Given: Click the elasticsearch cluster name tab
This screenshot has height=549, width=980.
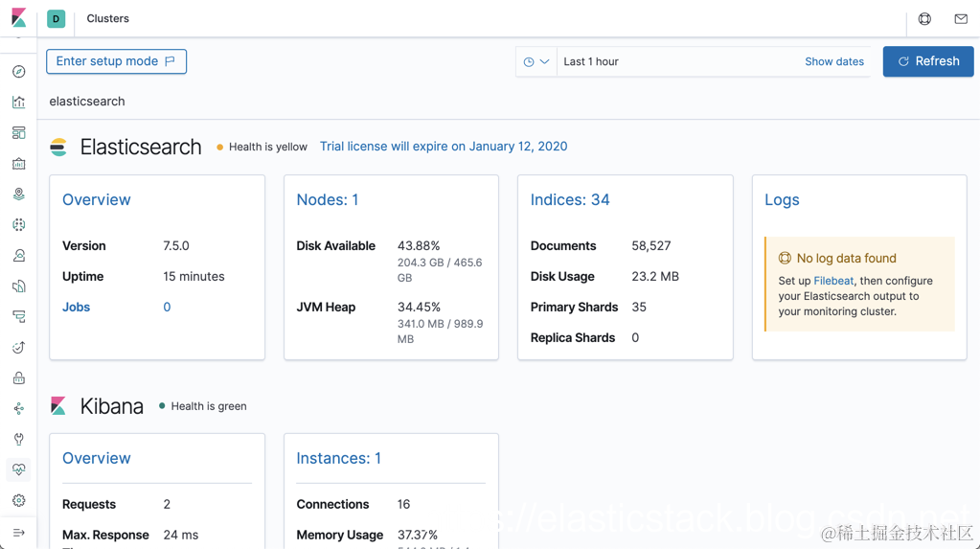Looking at the screenshot, I should coord(87,102).
